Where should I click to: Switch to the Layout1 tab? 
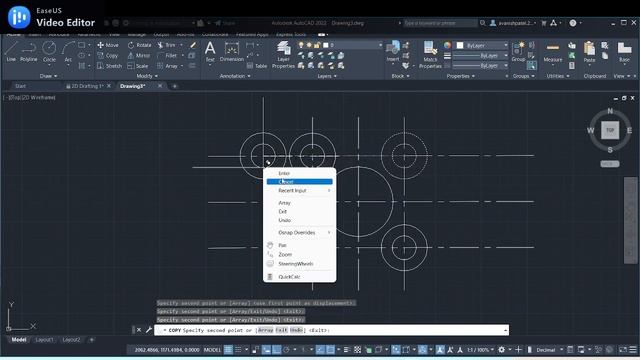44,340
